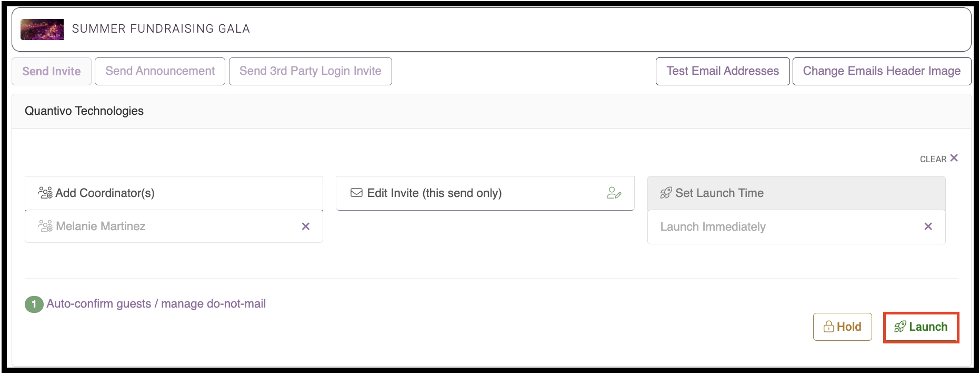
Task: Click the icon beside Melanie Martinez
Action: pos(45,226)
